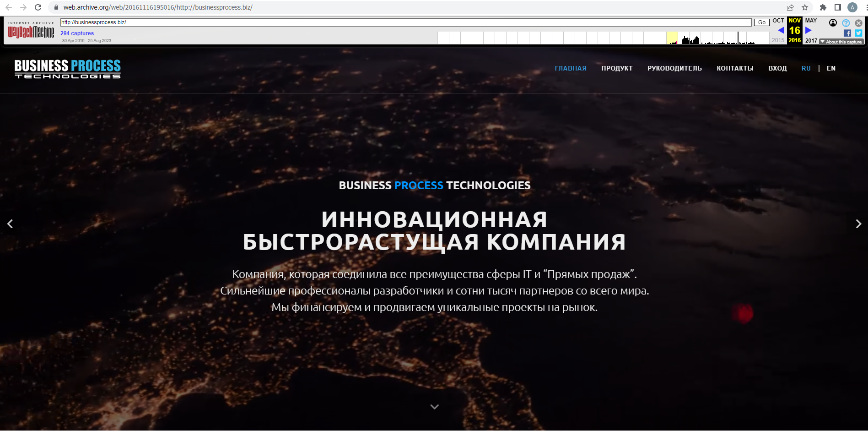Close the Wayback Machine toolbar
This screenshot has height=431, width=868.
tap(858, 23)
